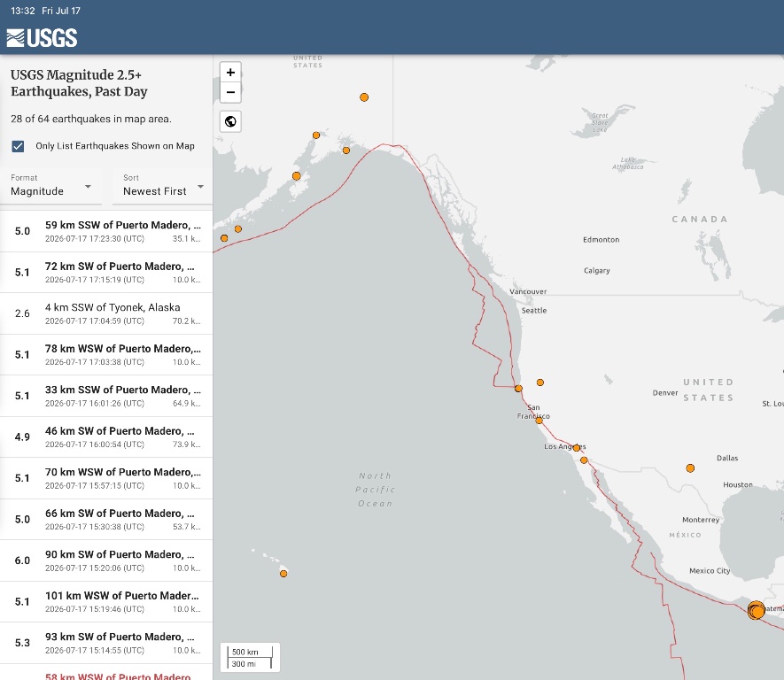Click the earthquake marker near Dallas
Image resolution: width=784 pixels, height=680 pixels.
pyautogui.click(x=690, y=468)
